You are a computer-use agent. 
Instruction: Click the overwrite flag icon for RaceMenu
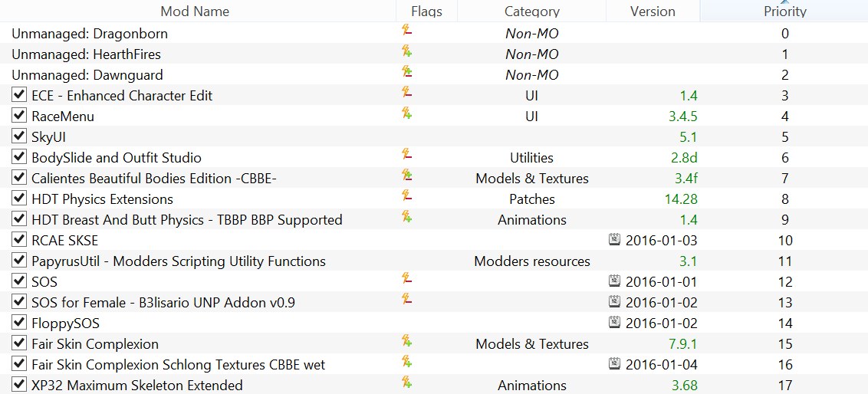coord(407,114)
